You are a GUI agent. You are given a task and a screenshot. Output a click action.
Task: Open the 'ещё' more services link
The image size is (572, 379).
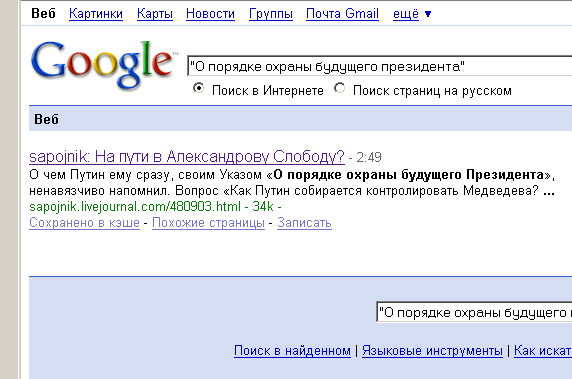(x=406, y=14)
